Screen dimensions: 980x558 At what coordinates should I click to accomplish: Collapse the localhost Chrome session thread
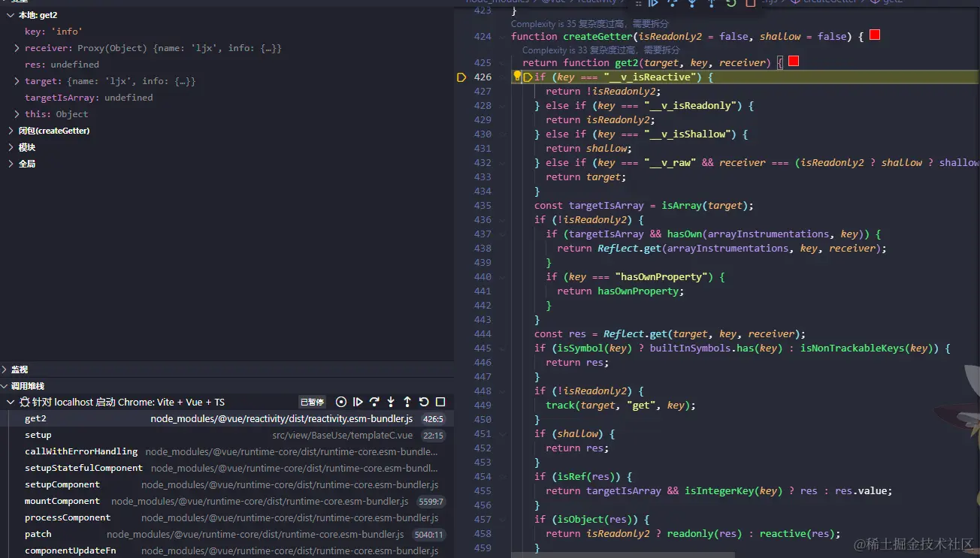(10, 403)
